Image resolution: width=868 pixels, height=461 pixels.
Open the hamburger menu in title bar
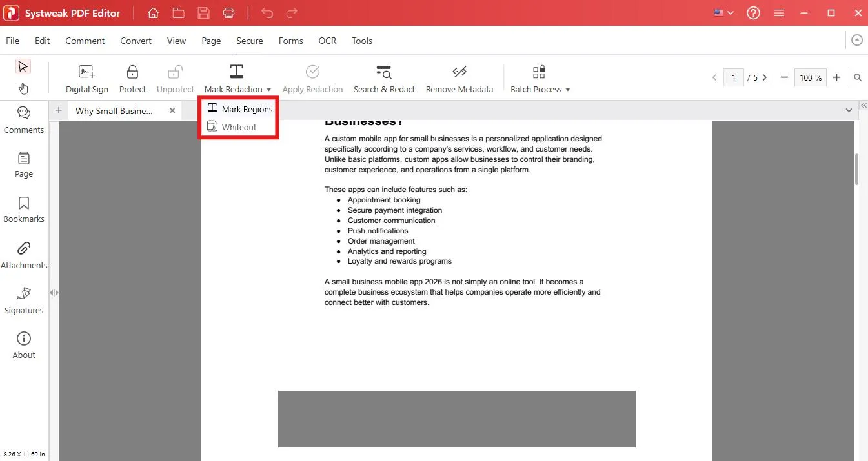779,13
